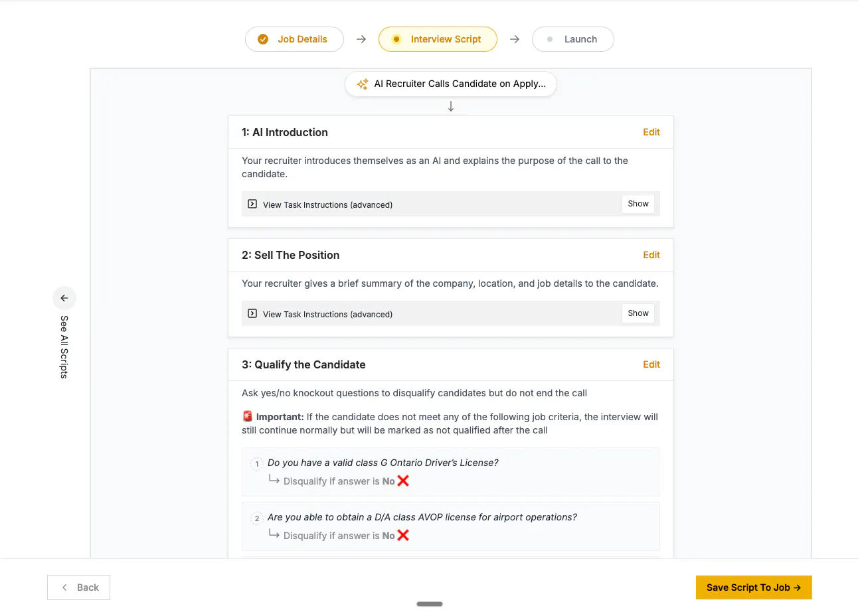This screenshot has width=858, height=616.
Task: Select the Interview Script step
Action: (438, 39)
